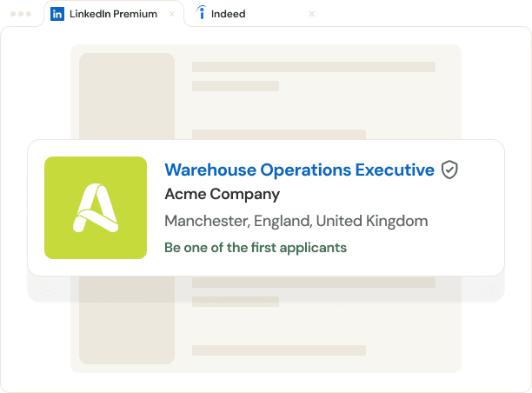This screenshot has width=532, height=393.
Task: Close the Indeed tab
Action: pos(312,14)
